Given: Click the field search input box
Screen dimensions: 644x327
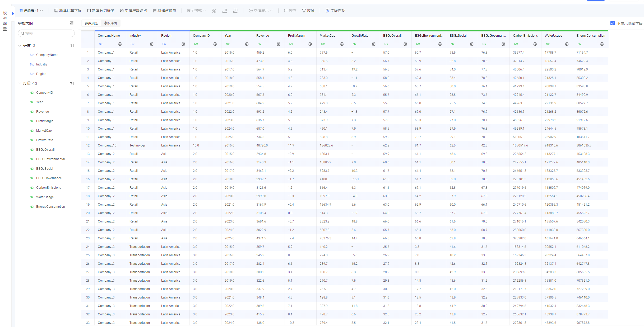Looking at the screenshot, I should click(47, 33).
